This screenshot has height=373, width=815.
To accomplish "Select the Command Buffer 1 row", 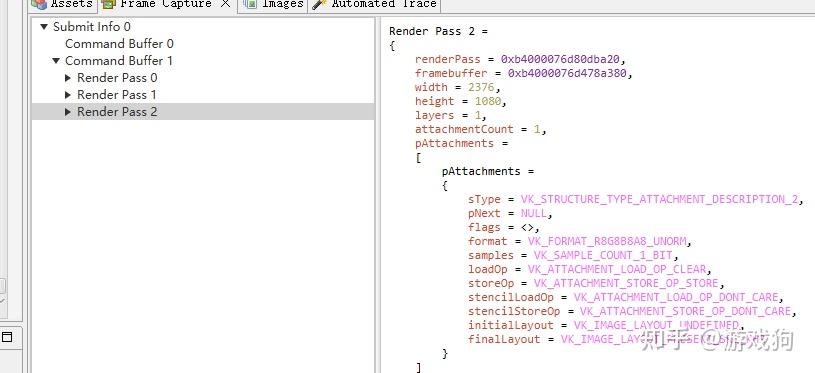I will [203, 61].
